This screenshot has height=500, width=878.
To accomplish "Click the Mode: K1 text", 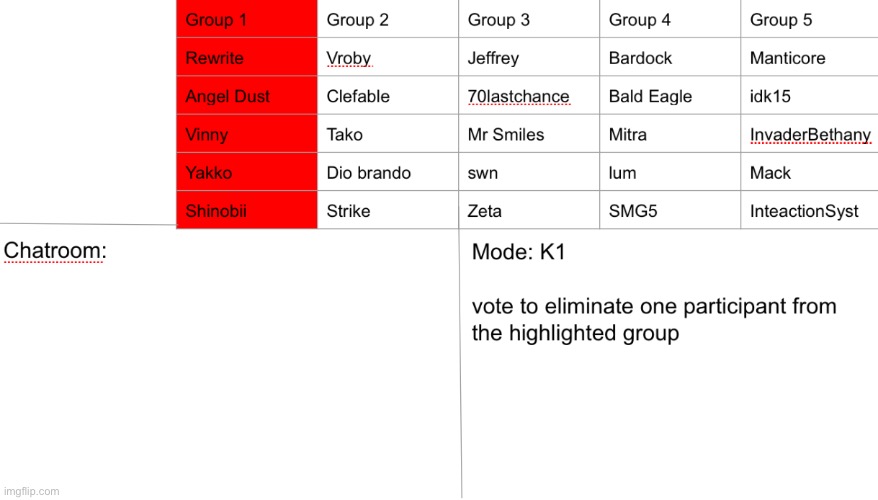I will (519, 252).
